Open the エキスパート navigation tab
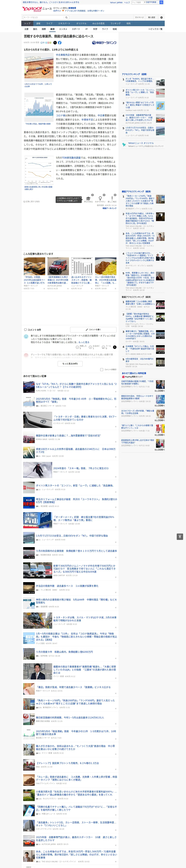Viewport: 186px width, 868px height. pos(64,24)
